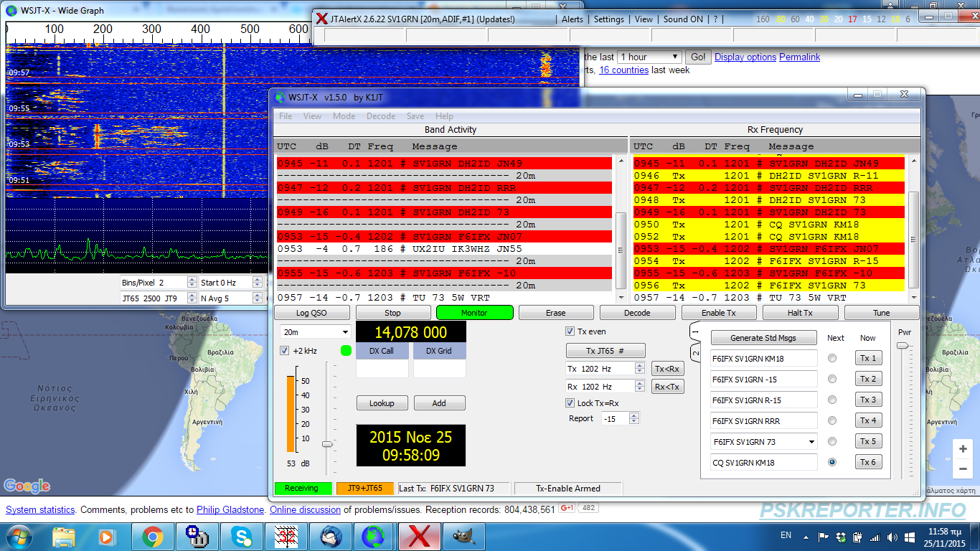Viewport: 980px width, 551px height.
Task: Zoom out on the map with the minus icon
Action: click(962, 468)
